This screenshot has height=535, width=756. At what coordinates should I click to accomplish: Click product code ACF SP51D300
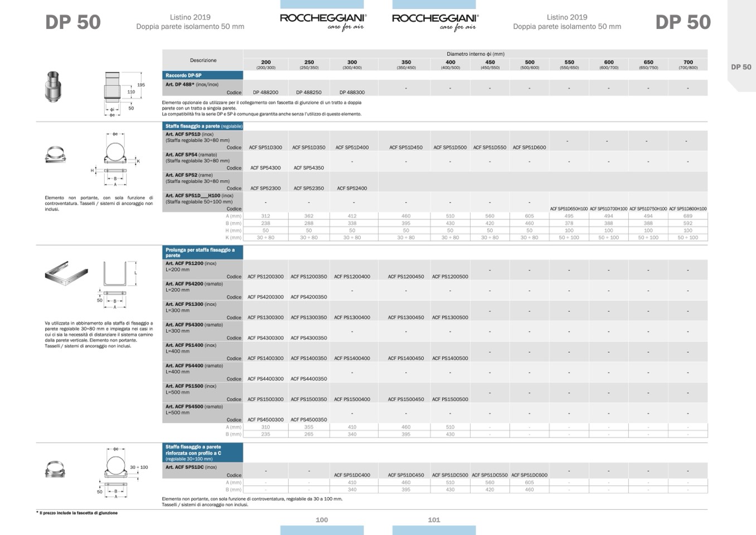pyautogui.click(x=265, y=148)
